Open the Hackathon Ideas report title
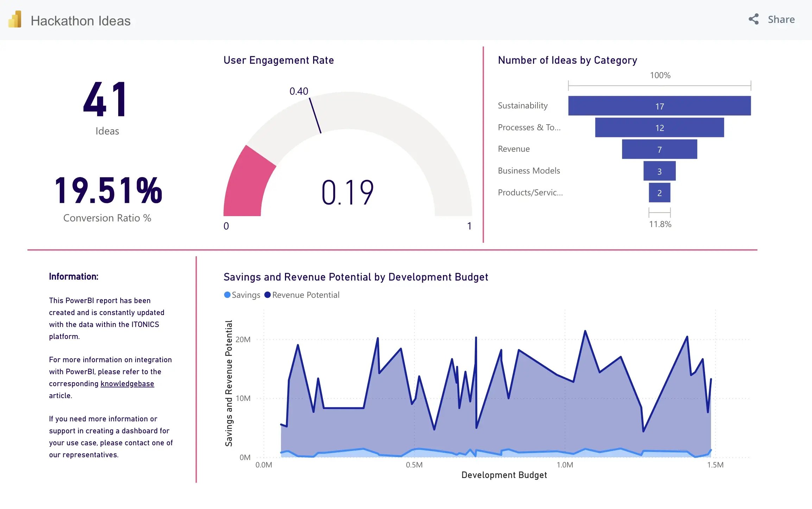This screenshot has height=509, width=812. click(x=81, y=20)
